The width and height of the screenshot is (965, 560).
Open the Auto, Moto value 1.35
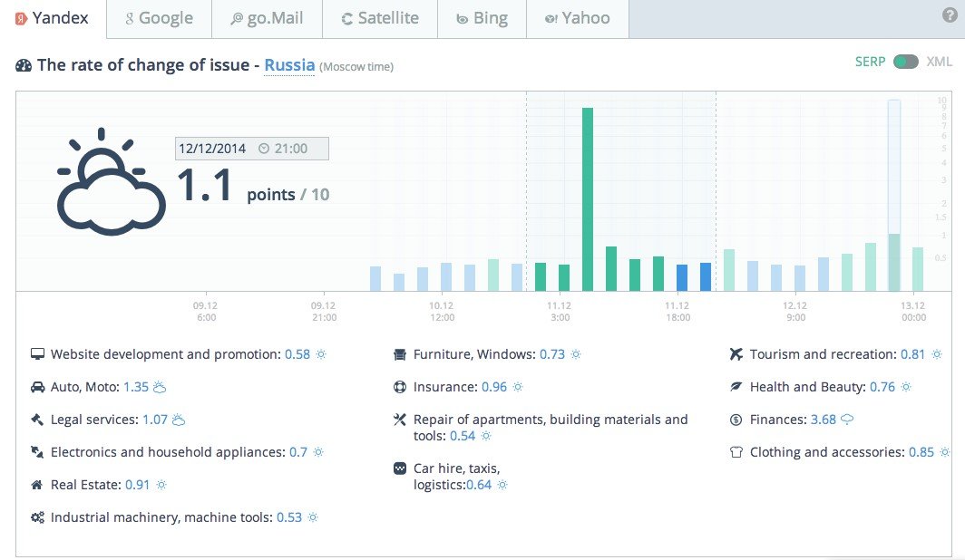(136, 387)
